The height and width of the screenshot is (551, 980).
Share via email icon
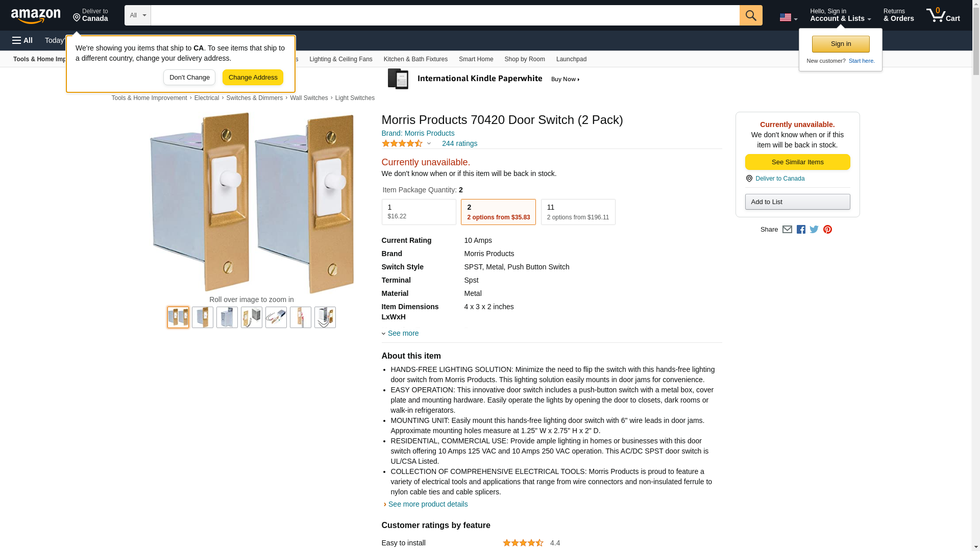787,230
